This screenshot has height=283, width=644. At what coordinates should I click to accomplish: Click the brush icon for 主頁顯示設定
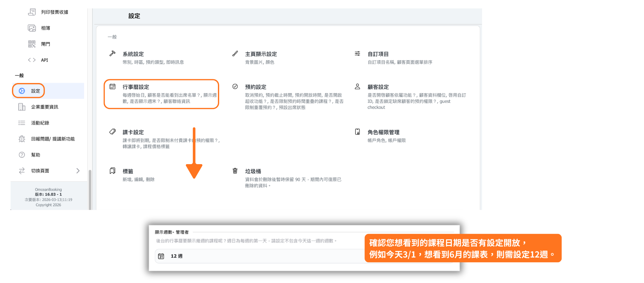coord(235,54)
